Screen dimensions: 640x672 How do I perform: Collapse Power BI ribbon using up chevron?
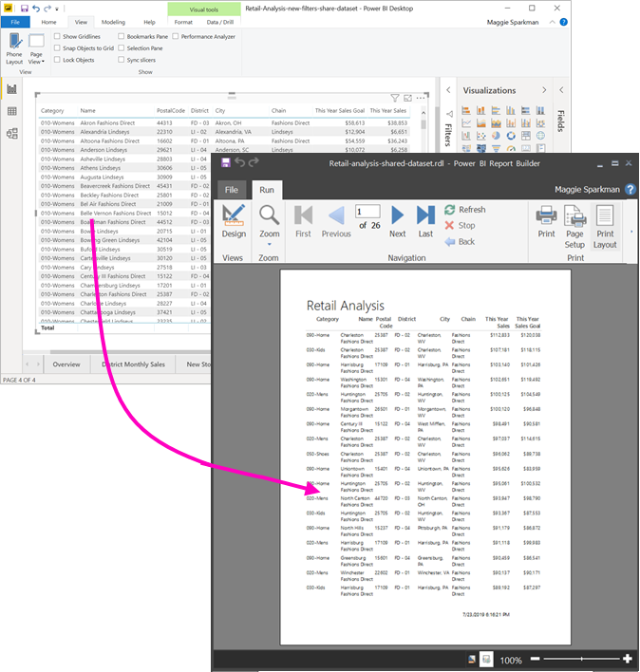[x=552, y=22]
